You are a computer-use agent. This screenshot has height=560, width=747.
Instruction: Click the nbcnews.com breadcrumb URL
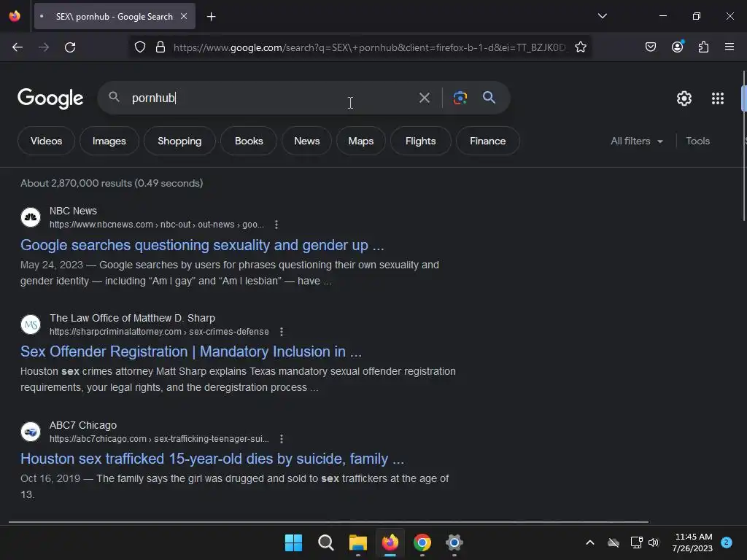click(x=157, y=225)
